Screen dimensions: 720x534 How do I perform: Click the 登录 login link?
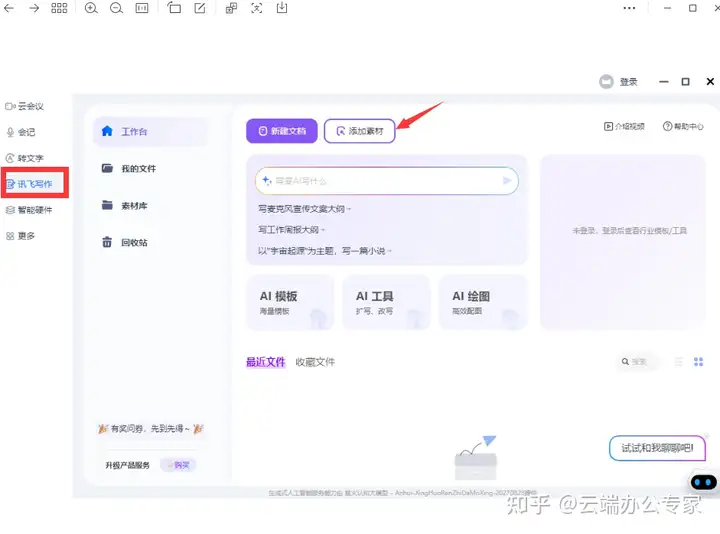coord(628,82)
